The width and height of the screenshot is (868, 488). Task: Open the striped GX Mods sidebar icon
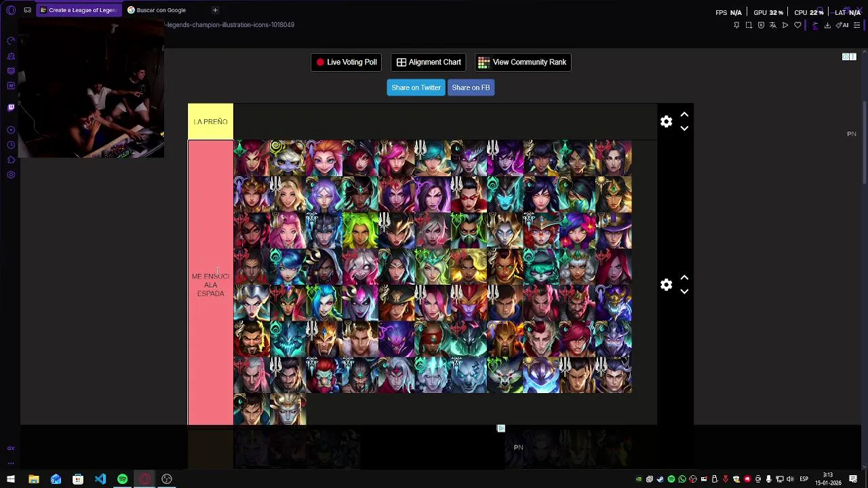click(x=11, y=70)
